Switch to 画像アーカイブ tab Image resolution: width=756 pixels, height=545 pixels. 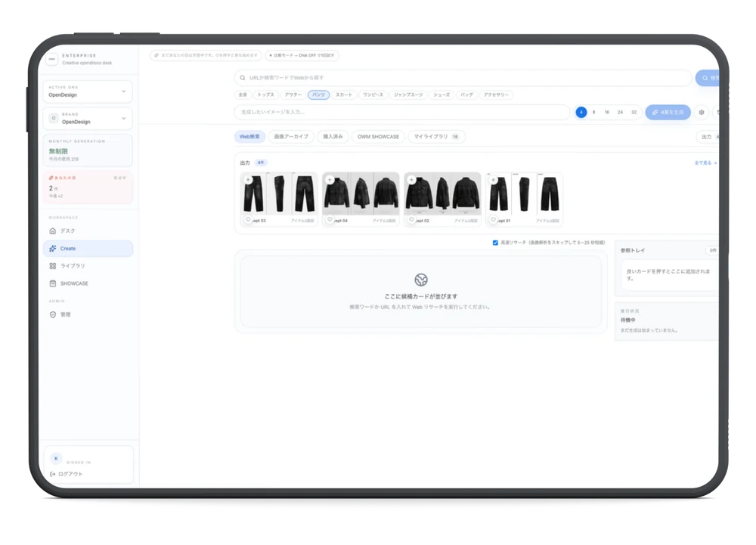[291, 137]
